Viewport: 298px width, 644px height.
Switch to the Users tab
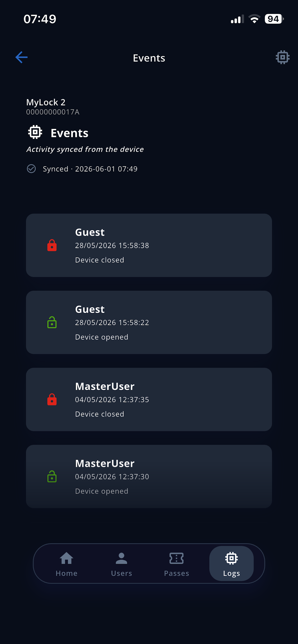pyautogui.click(x=121, y=563)
